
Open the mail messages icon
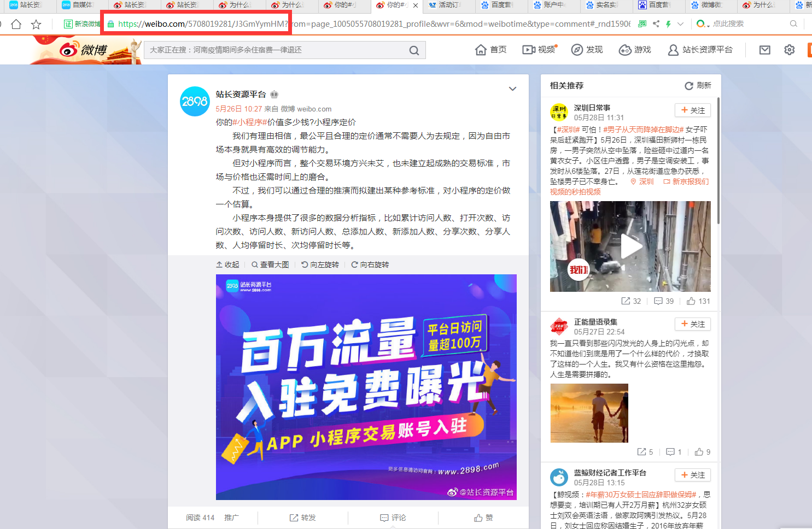[x=764, y=50]
